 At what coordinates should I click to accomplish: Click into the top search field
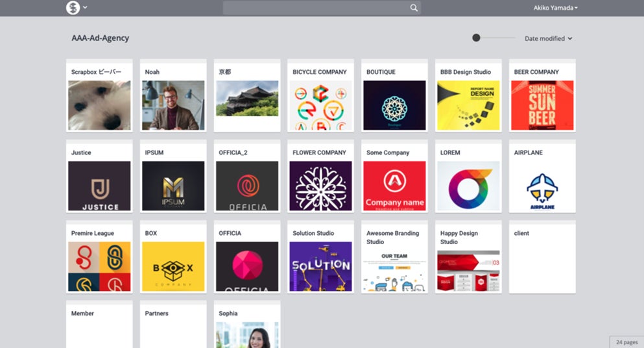point(322,8)
